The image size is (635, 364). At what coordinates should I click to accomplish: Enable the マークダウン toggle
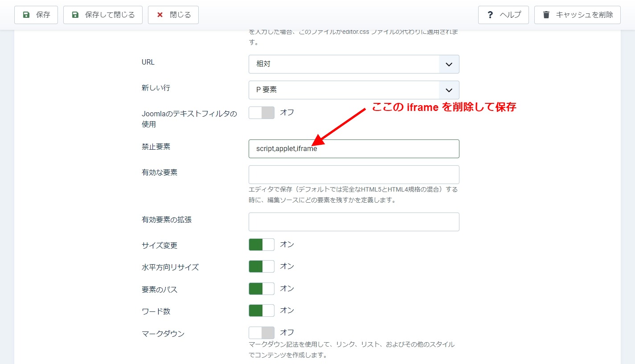tap(262, 333)
